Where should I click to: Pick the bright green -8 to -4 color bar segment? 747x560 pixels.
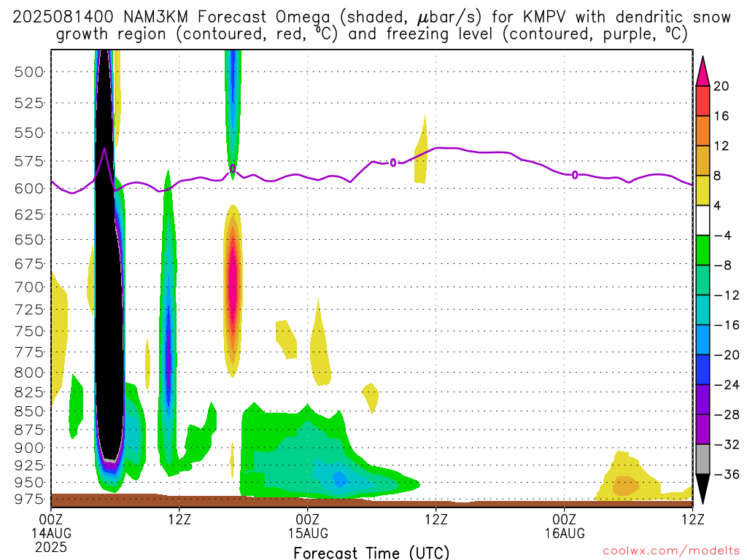point(703,251)
